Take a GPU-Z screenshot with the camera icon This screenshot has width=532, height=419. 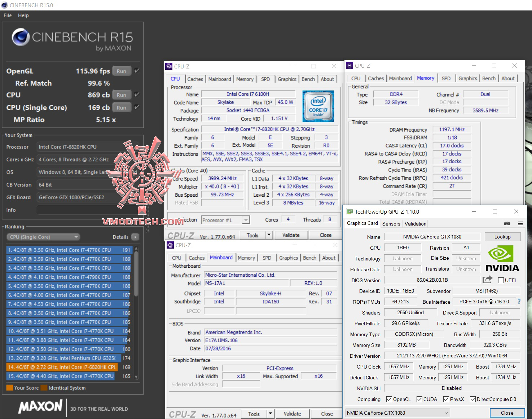point(507,223)
